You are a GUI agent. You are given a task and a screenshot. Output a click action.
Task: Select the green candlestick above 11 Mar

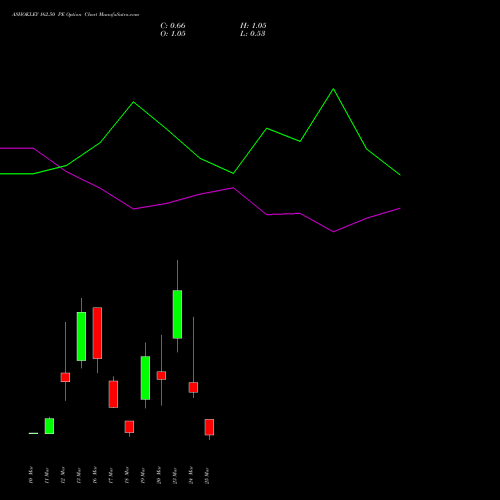tap(49, 426)
